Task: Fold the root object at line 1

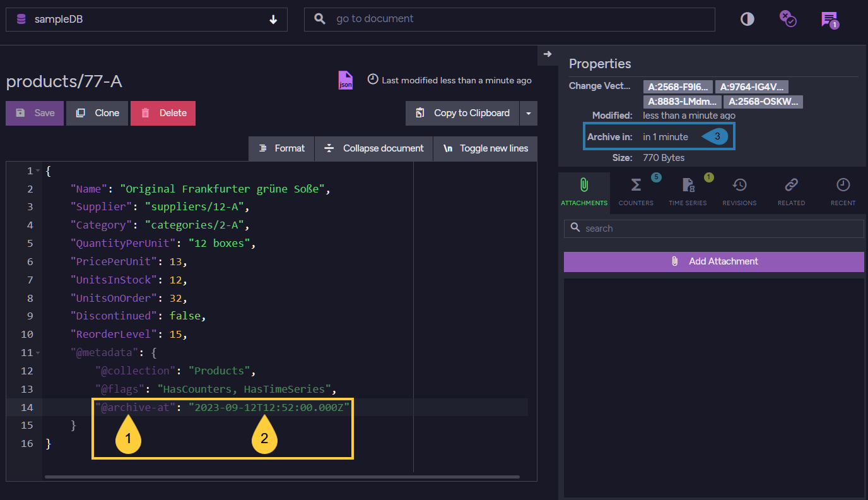Action: [38, 171]
